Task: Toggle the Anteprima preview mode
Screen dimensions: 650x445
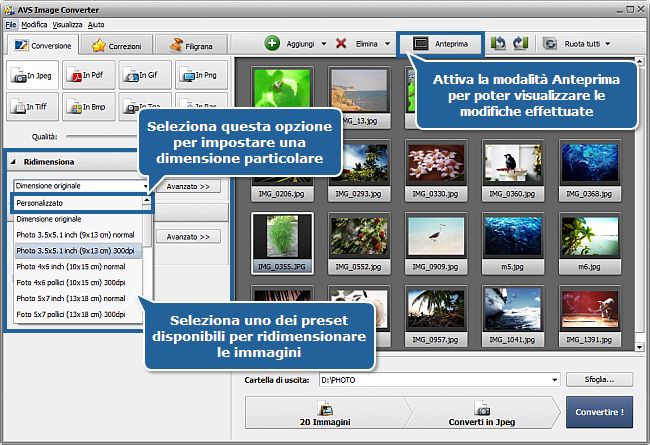Action: (440, 44)
